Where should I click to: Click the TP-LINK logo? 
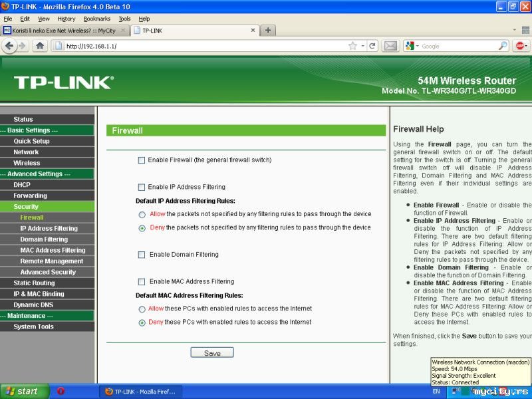(63, 82)
